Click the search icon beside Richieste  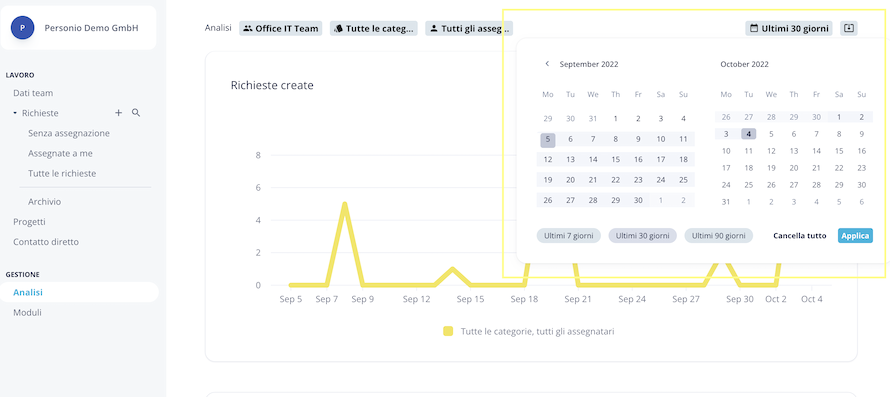point(136,113)
